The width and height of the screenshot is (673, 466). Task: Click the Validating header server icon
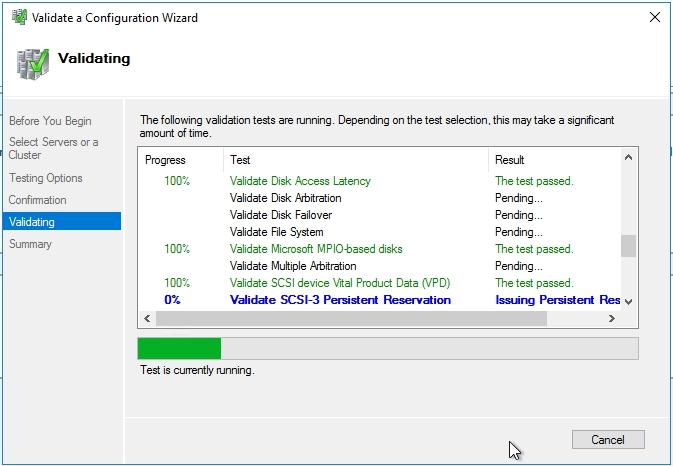(x=33, y=64)
